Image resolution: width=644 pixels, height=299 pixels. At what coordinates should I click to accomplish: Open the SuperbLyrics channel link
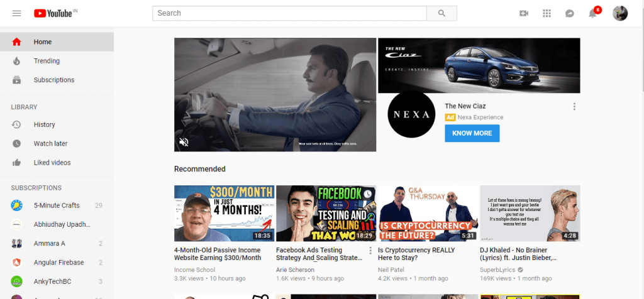[x=497, y=270]
